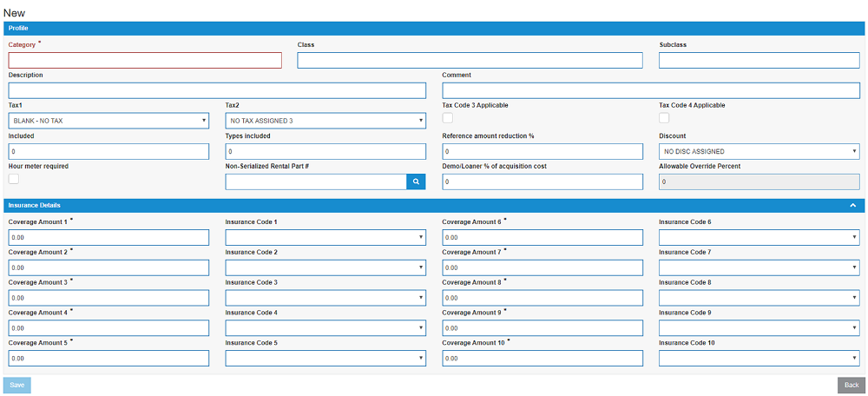Click into the Comment field

coord(651,91)
